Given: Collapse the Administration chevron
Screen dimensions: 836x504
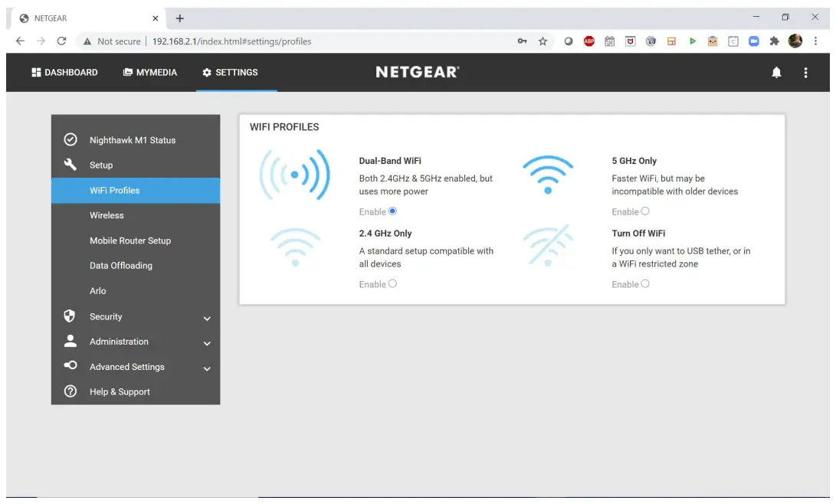Looking at the screenshot, I should [x=207, y=343].
